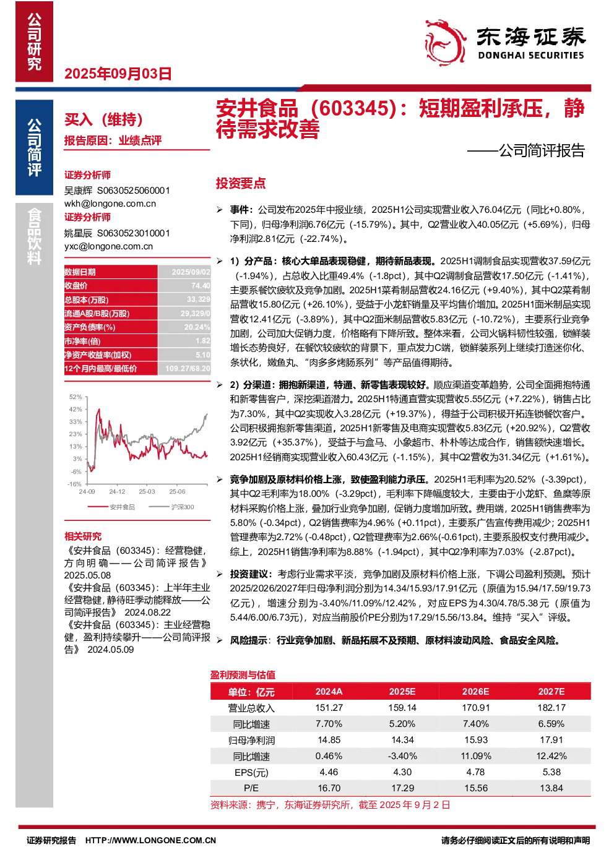The width and height of the screenshot is (614, 868).
Task: Click 归母净利润 2025E value 14.34
Action: (x=402, y=740)
